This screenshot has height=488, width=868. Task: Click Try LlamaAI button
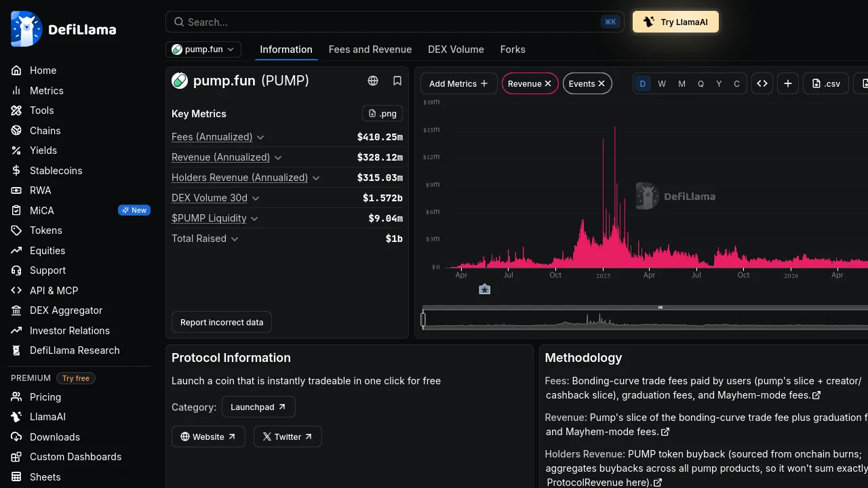coord(675,22)
